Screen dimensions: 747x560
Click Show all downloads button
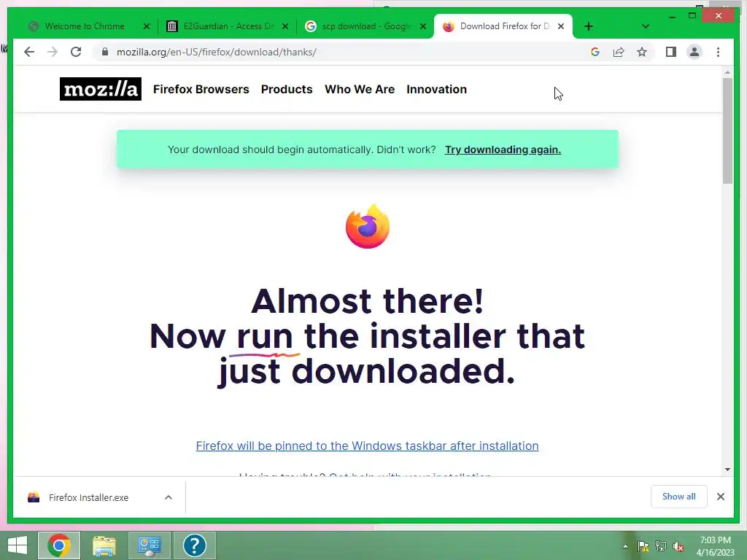tap(679, 497)
